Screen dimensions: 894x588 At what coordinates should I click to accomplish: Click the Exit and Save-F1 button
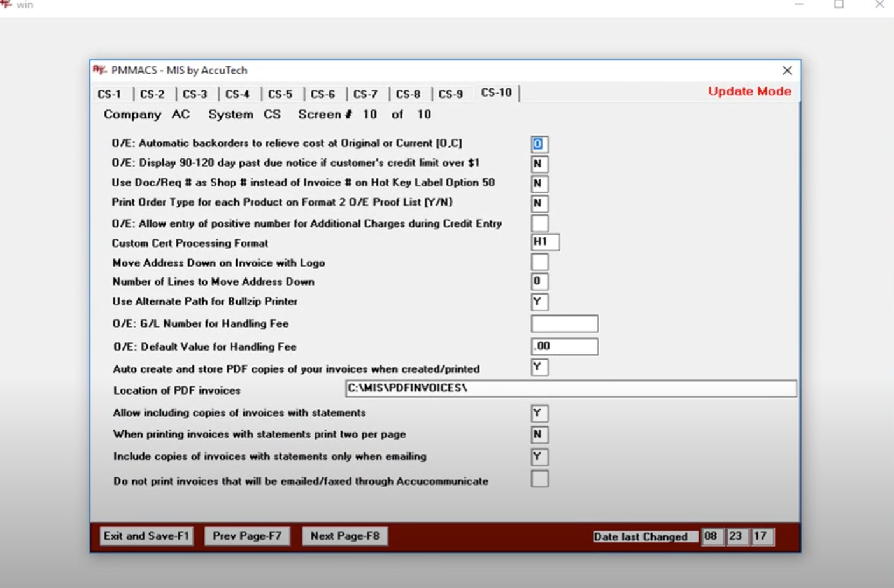146,536
